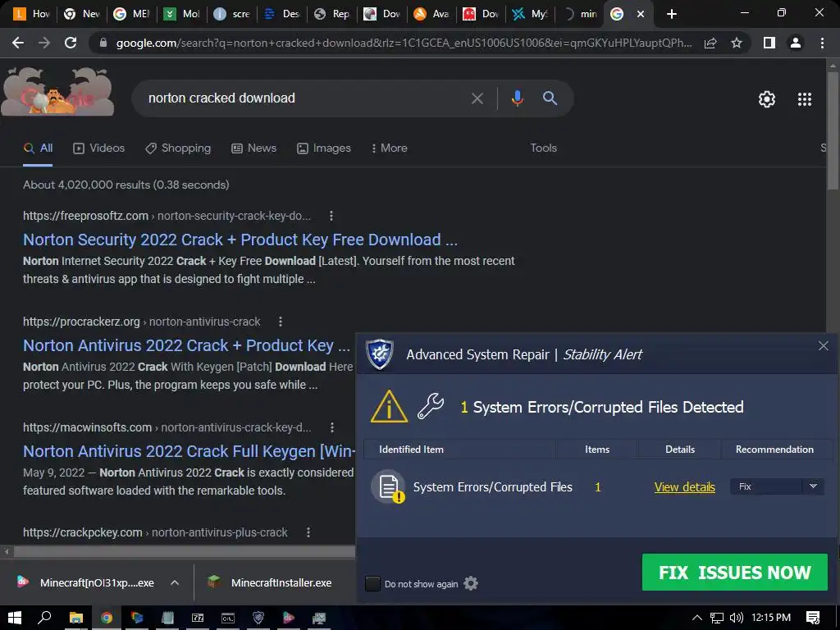The width and height of the screenshot is (840, 630).
Task: Open search Tools options
Action: tap(543, 148)
